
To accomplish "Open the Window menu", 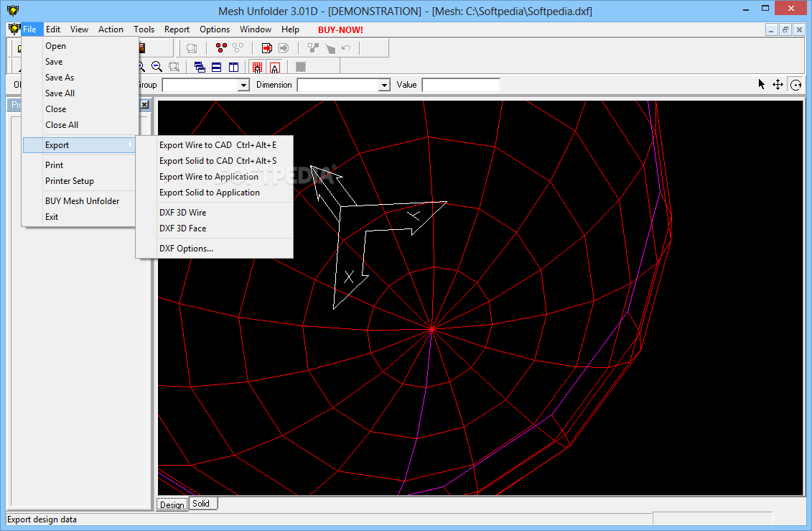I will tap(256, 29).
